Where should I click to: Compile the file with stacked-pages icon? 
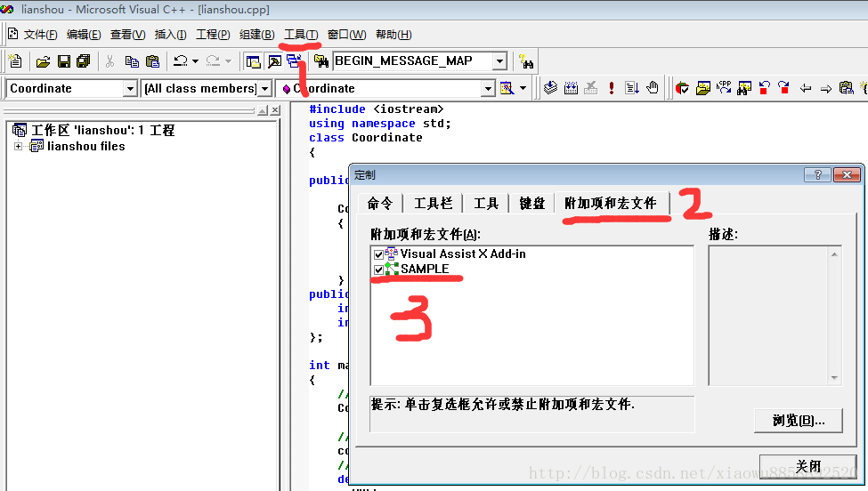[x=550, y=88]
